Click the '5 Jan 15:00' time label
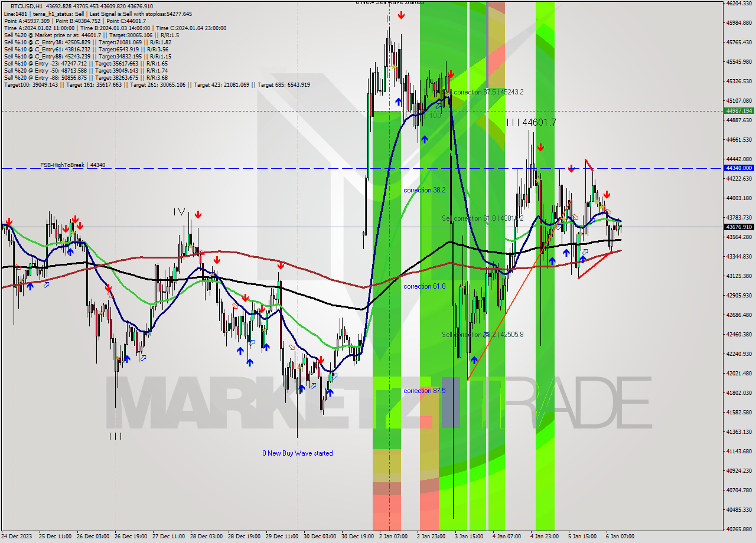The width and height of the screenshot is (756, 543). pyautogui.click(x=582, y=537)
